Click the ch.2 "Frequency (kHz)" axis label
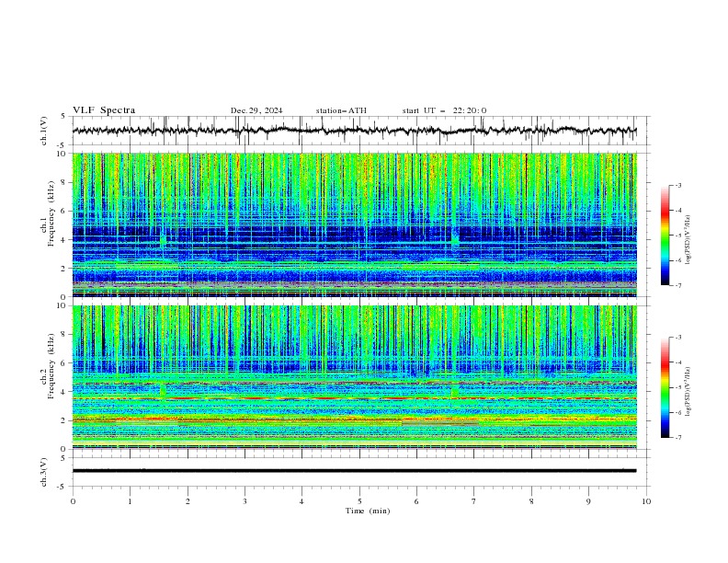This screenshot has height=563, width=728. [x=51, y=366]
